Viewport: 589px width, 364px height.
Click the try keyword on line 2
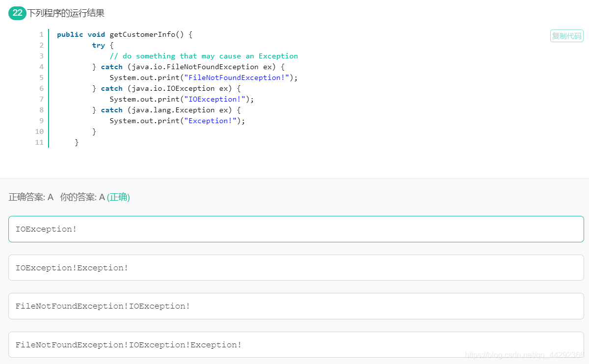[x=98, y=45]
